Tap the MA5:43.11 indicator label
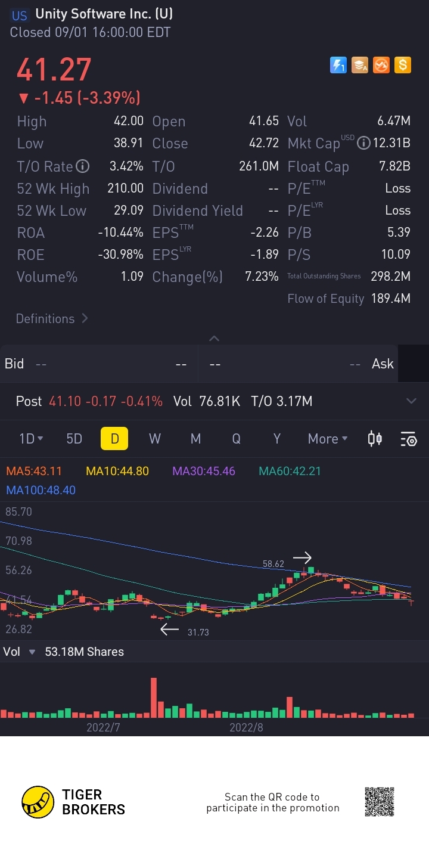 point(34,471)
